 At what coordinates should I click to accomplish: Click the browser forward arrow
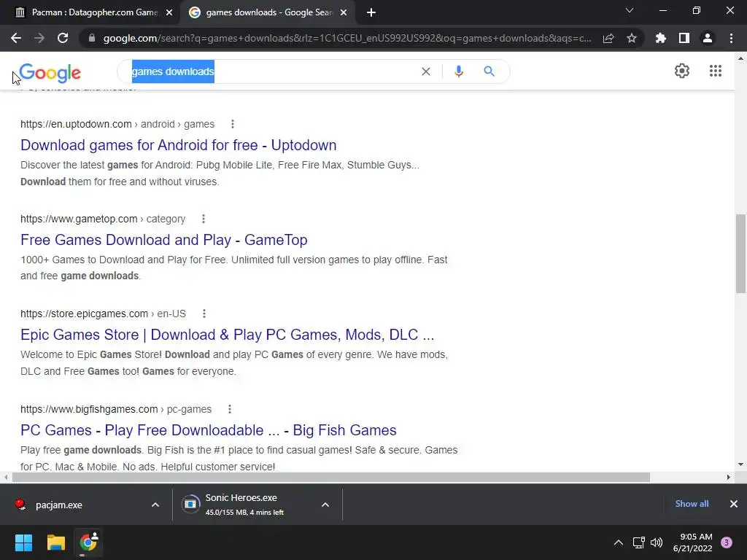pos(39,38)
